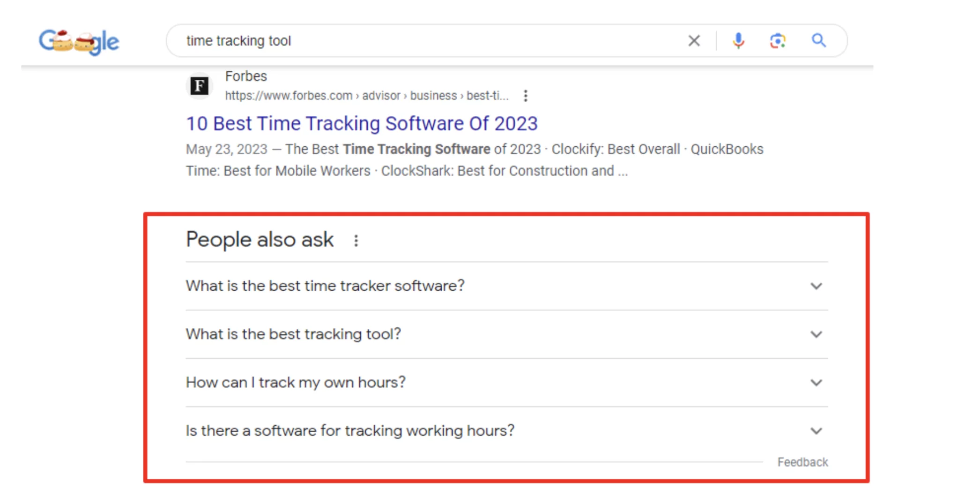980x497 pixels.
Task: Click the Feedback link
Action: click(802, 462)
